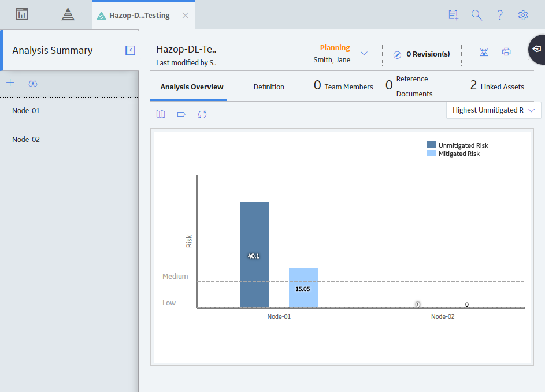Click the Hazop-DL-Te.. analysis title
This screenshot has width=545, height=392.
[x=186, y=49]
